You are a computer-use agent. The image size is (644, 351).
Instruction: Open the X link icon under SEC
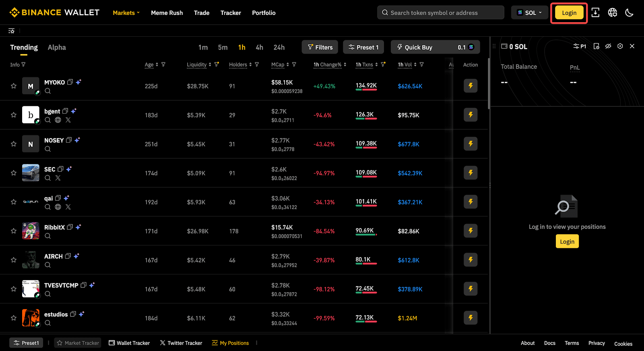click(x=58, y=178)
